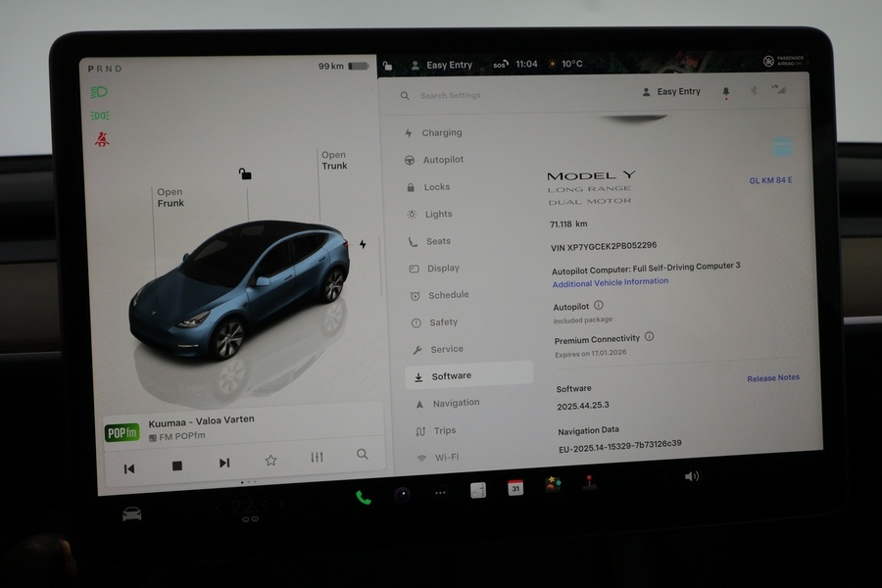This screenshot has height=588, width=882.
Task: Open notifications via the bell icon
Action: coord(725,91)
